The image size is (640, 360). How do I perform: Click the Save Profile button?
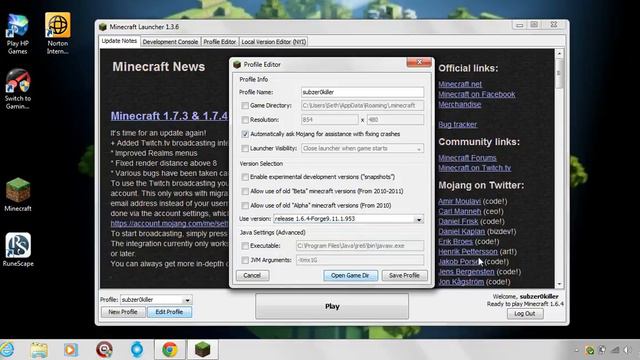click(404, 276)
